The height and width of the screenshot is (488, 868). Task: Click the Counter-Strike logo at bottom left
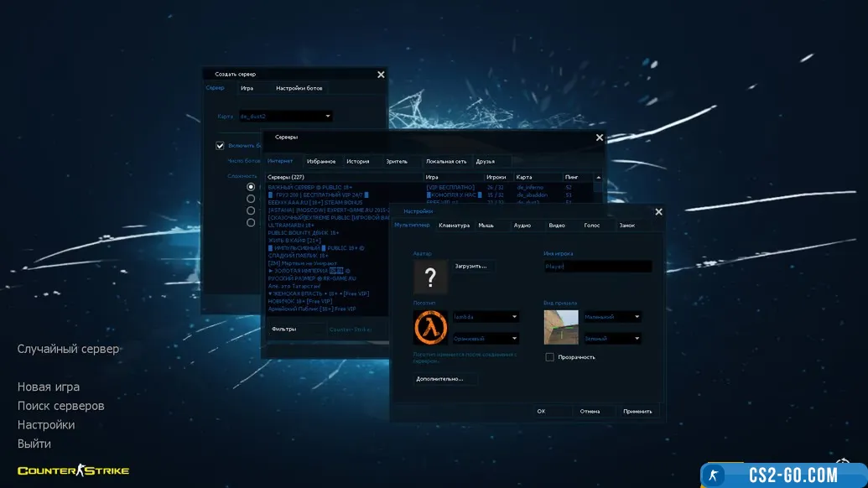(x=74, y=470)
